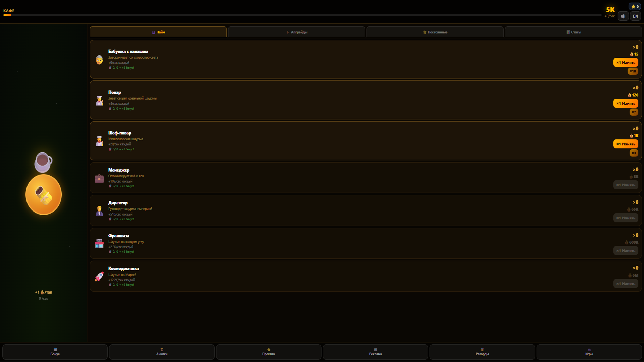Click the Директор title text
644x362 pixels.
coord(118,203)
